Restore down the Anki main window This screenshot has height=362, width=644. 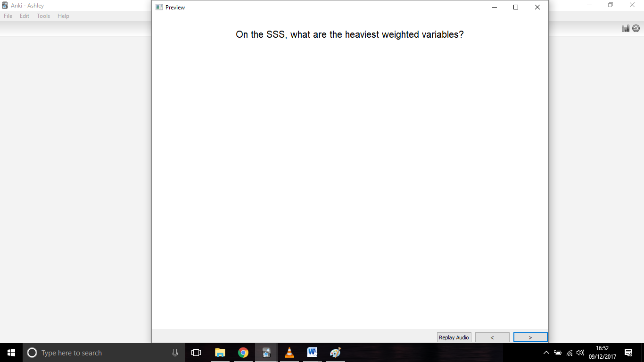point(611,5)
